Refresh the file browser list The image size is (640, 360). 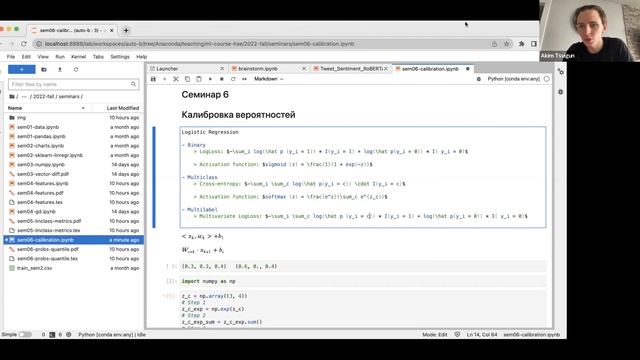(x=76, y=70)
